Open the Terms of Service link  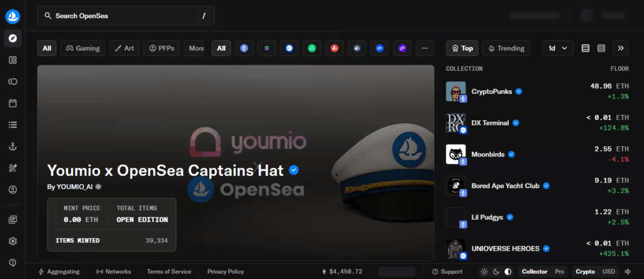pos(169,272)
